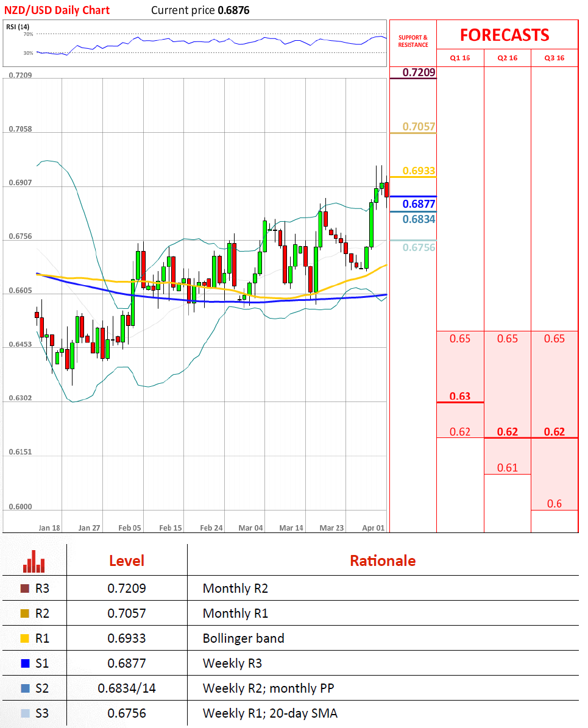The image size is (588, 728).
Task: Click the 0.6877 level table cell
Action: [x=126, y=663]
